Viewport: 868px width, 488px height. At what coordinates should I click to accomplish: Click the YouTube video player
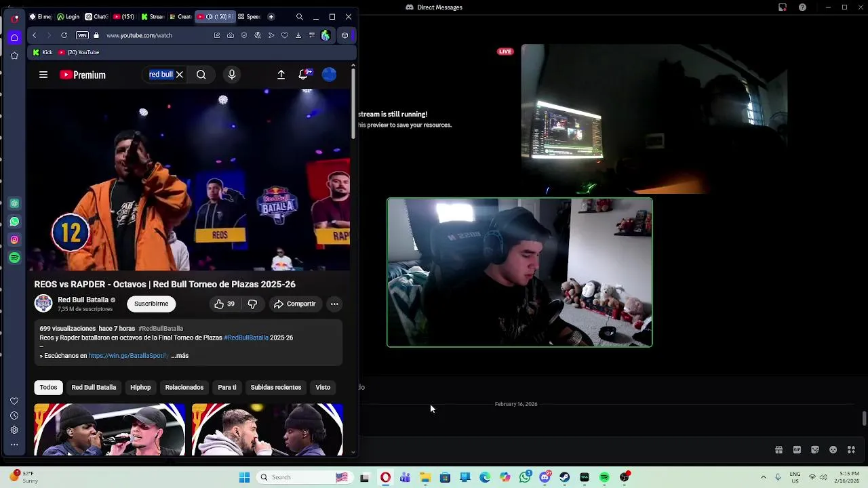click(x=189, y=180)
